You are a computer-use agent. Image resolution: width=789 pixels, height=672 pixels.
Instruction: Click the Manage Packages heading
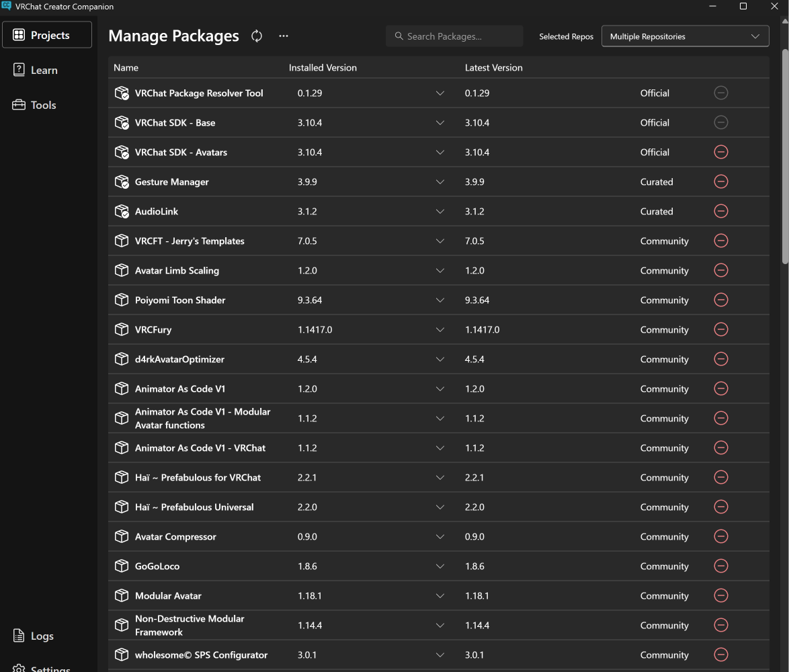(173, 36)
